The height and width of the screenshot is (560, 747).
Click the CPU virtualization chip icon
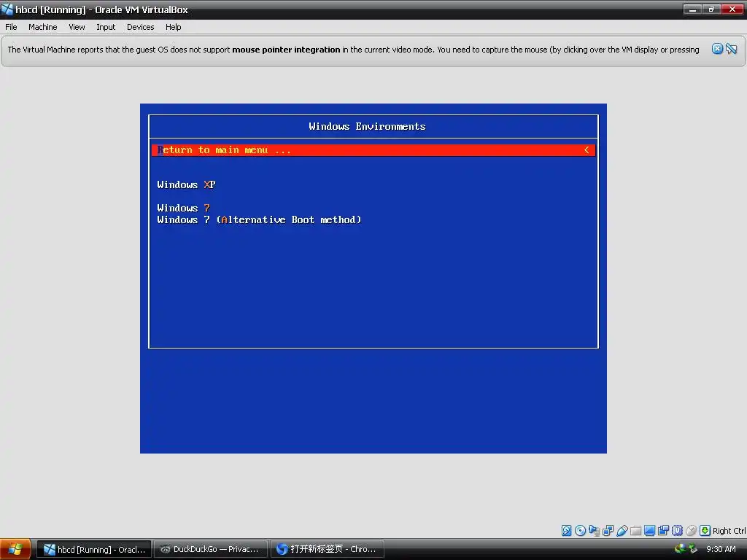tap(678, 531)
